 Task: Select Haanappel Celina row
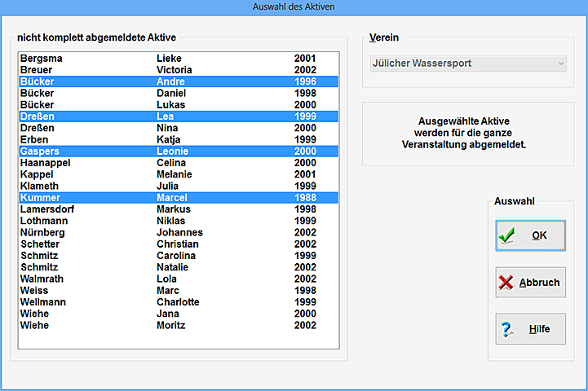click(x=178, y=163)
